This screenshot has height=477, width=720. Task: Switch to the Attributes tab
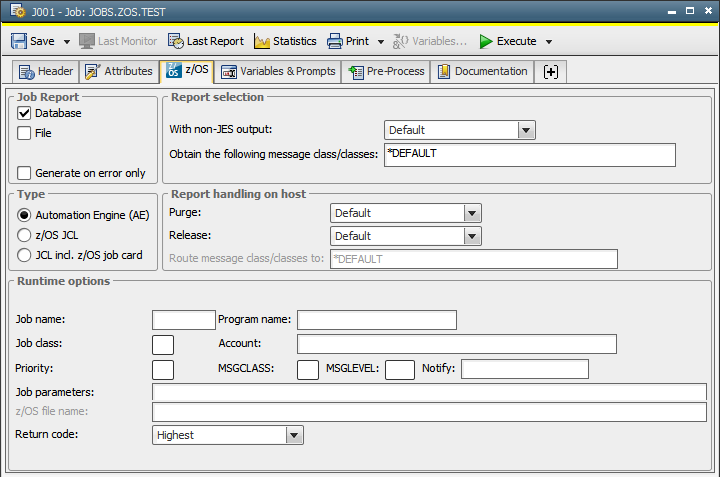[119, 72]
